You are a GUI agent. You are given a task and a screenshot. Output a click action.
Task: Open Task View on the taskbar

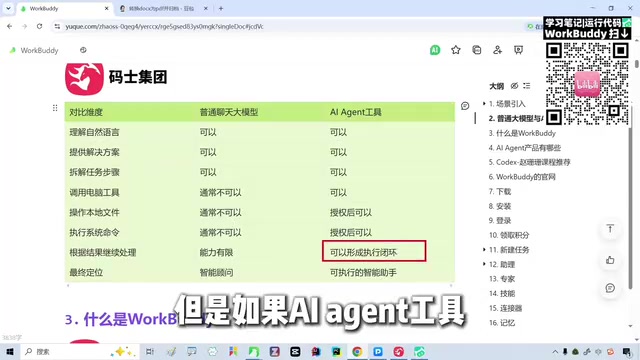pyautogui.click(x=150, y=351)
